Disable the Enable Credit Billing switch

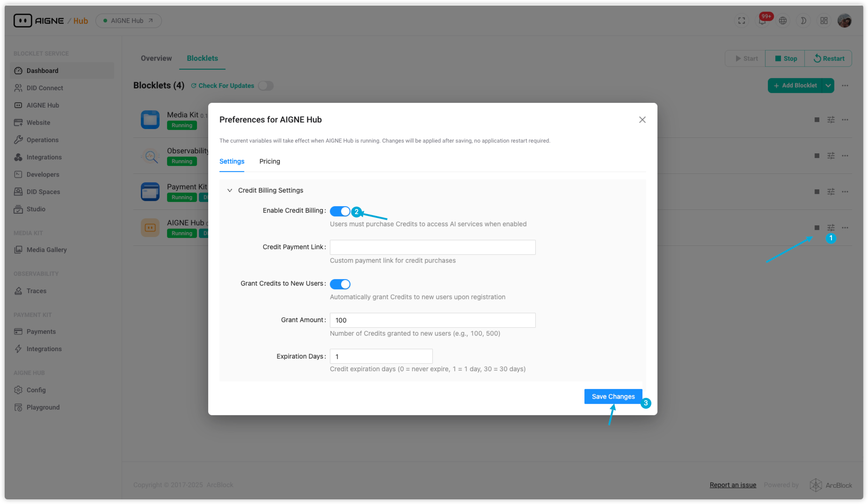point(340,211)
